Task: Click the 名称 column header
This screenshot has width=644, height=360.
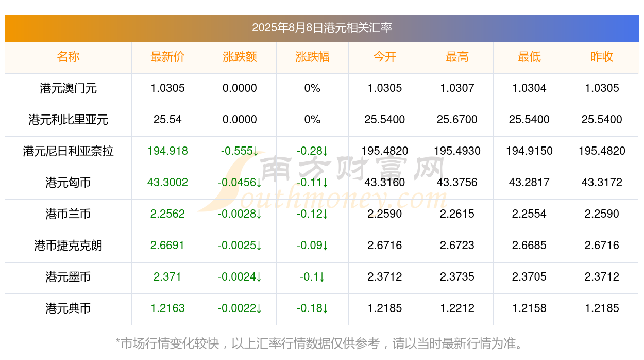Action: [68, 57]
